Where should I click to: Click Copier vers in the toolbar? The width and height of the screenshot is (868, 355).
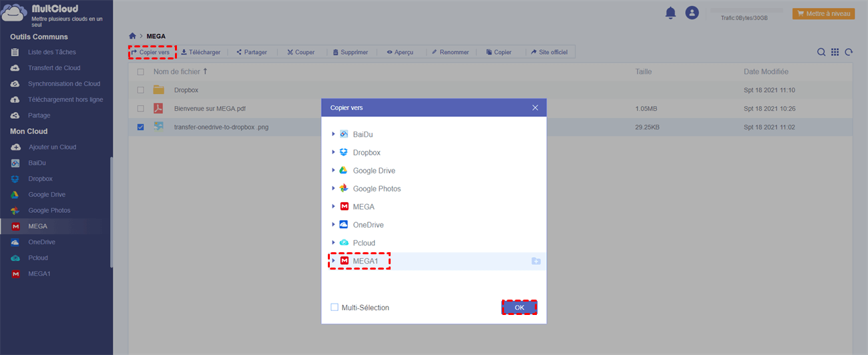click(x=152, y=52)
